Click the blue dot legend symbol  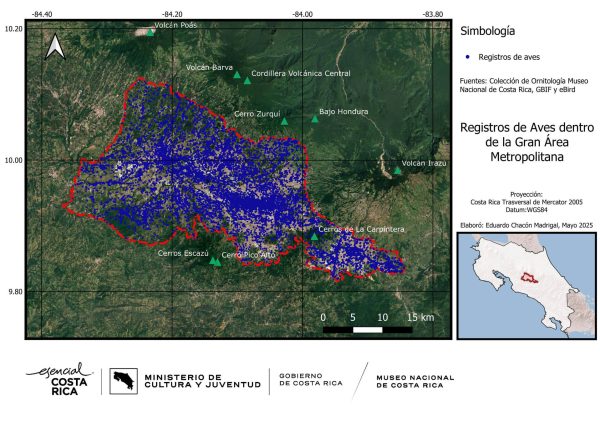[467, 57]
